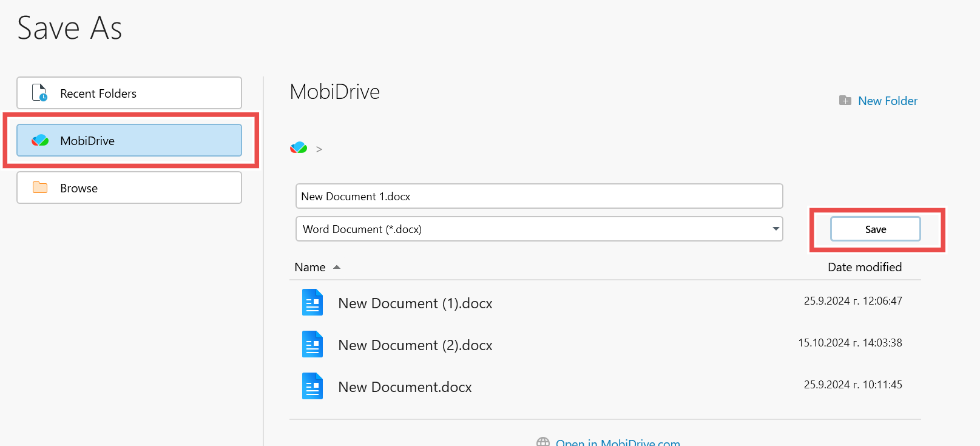The width and height of the screenshot is (980, 446).
Task: Click date 25.9.2024 10:11:45
Action: tap(853, 385)
